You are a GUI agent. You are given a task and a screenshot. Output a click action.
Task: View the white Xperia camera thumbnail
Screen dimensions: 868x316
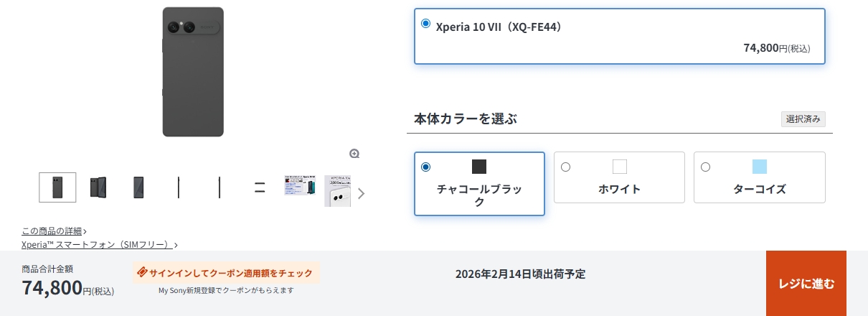tap(337, 190)
